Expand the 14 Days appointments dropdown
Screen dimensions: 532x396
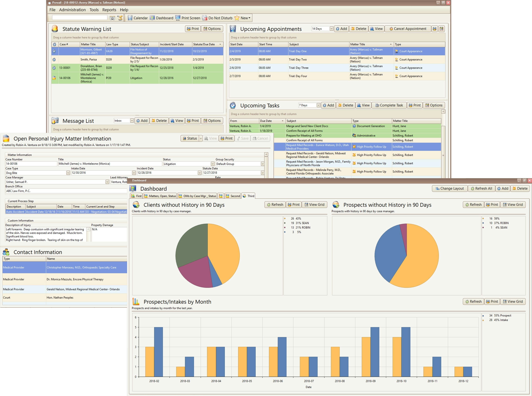tap(331, 29)
